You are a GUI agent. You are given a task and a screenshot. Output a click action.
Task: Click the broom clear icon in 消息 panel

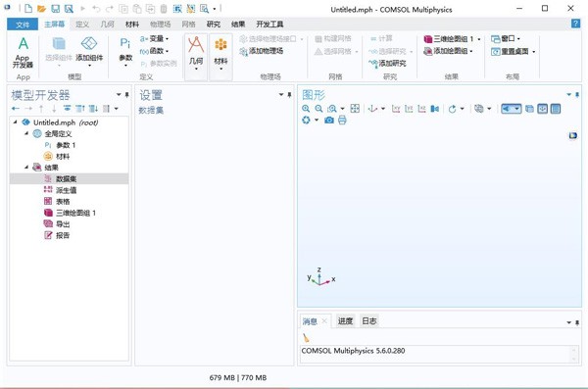(x=307, y=338)
